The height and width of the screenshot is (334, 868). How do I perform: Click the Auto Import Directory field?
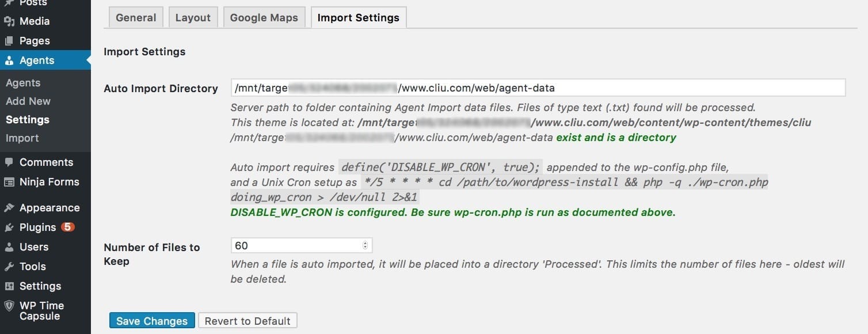click(538, 88)
